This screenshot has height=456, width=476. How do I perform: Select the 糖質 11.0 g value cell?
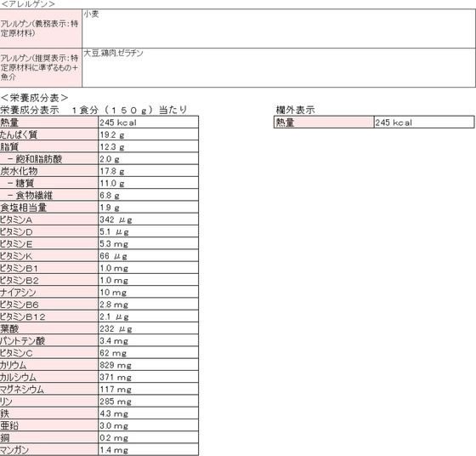149,183
